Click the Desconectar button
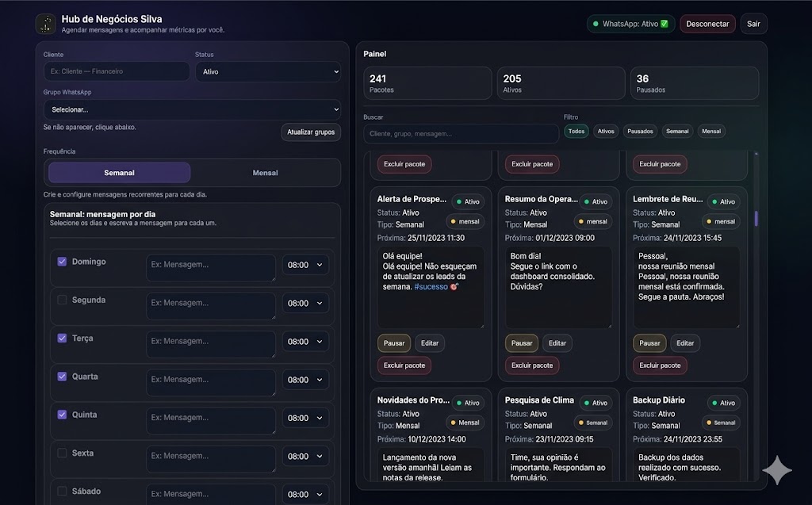The image size is (812, 505). [707, 24]
